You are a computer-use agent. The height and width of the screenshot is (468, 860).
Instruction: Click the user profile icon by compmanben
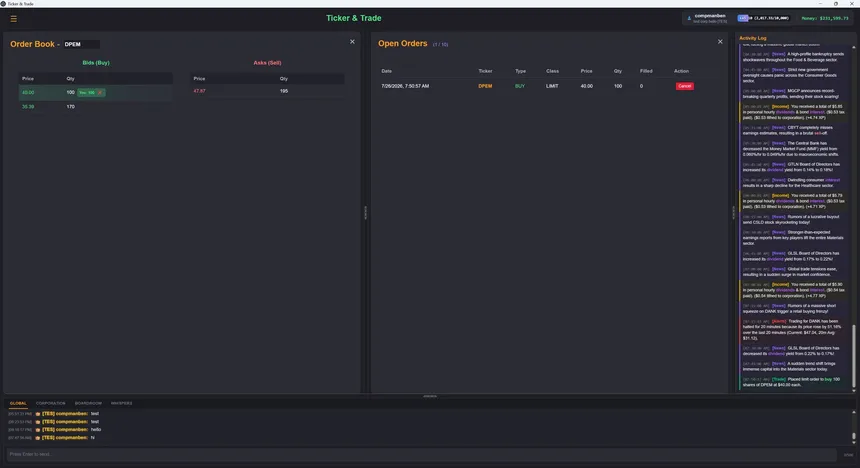[689, 18]
